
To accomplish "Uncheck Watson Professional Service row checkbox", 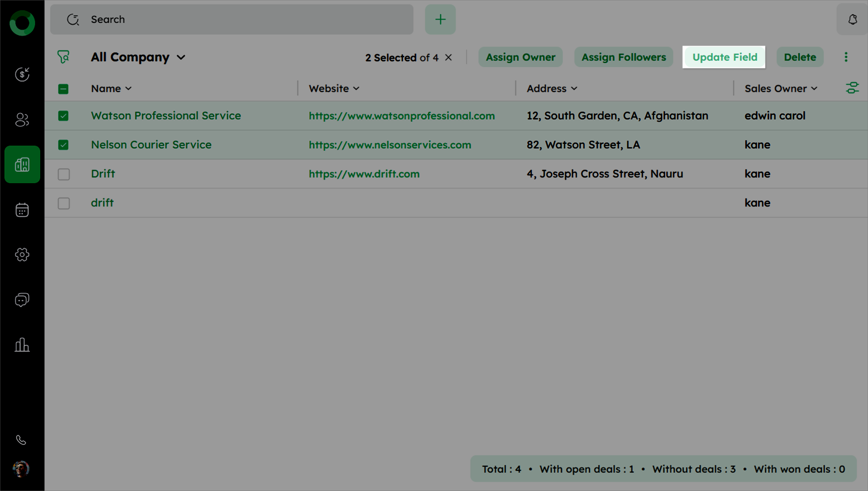I will coord(63,116).
